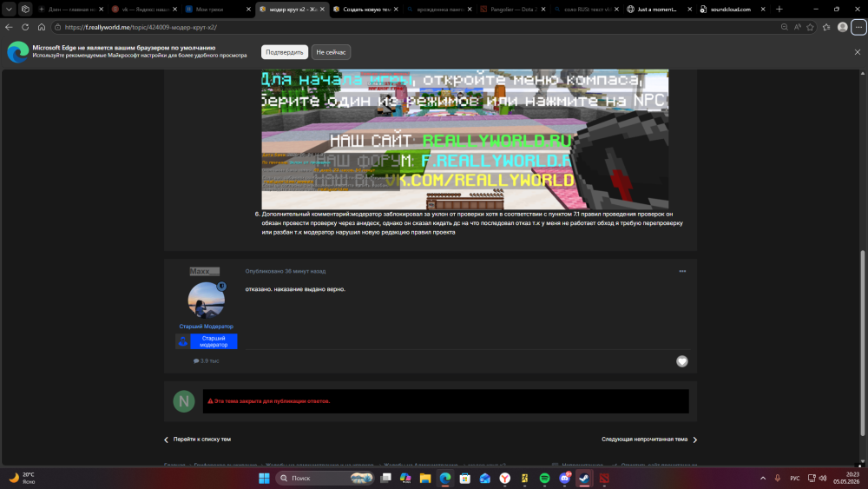Image resolution: width=868 pixels, height=489 pixels.
Task: React to the reply with heart icon
Action: [x=682, y=361]
